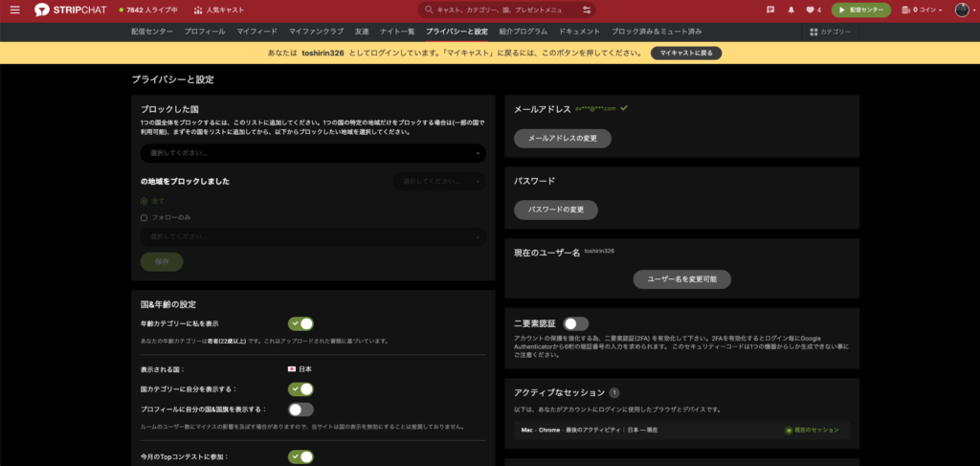Enable 二要素認証 toggle
The width and height of the screenshot is (980, 466).
(576, 324)
